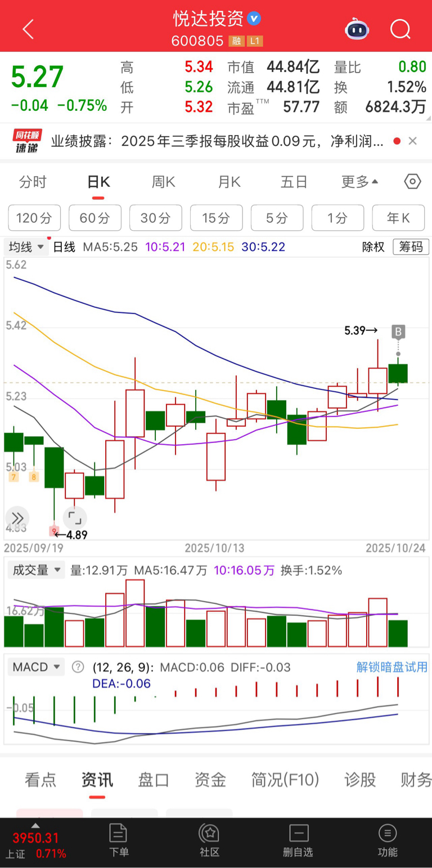Open the fullscreen chart icon
Viewport: 432px width, 868px height.
pyautogui.click(x=75, y=517)
